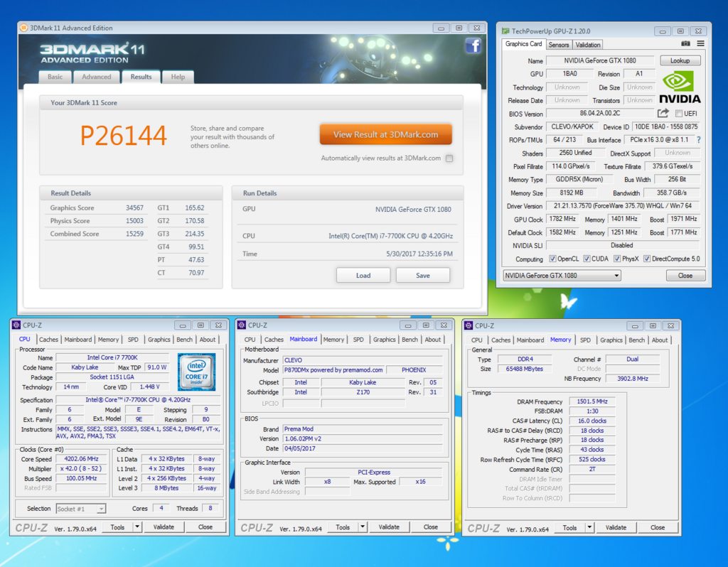
Task: Toggle Automatically view results at 3DMark.com checkbox
Action: pos(449,158)
